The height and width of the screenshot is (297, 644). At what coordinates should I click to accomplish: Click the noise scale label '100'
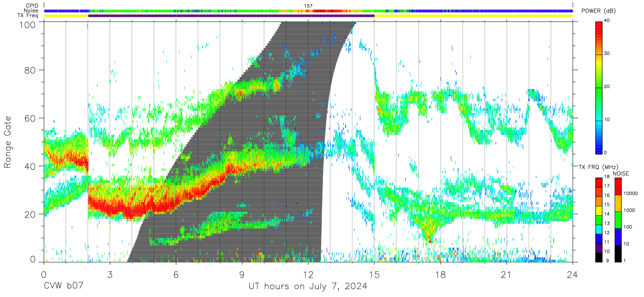(x=628, y=227)
